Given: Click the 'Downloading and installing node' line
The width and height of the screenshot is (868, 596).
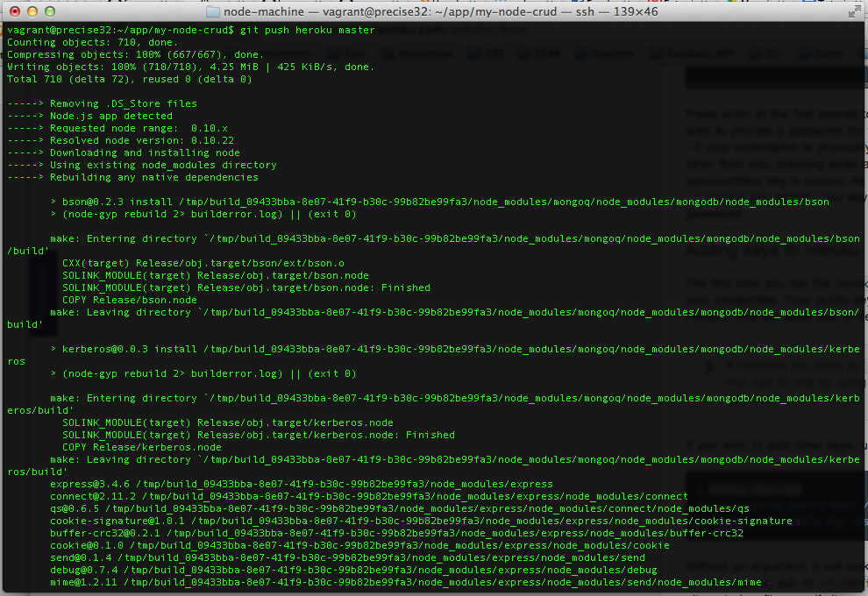Looking at the screenshot, I should tap(124, 153).
